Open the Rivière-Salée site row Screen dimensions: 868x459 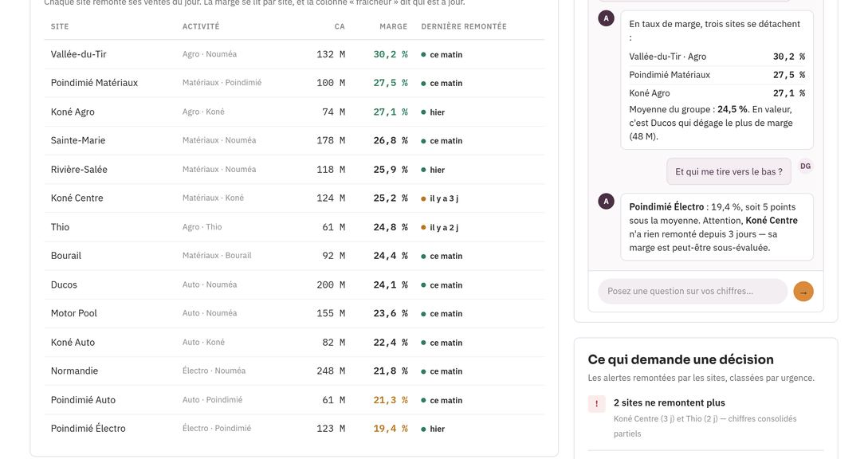click(x=294, y=170)
